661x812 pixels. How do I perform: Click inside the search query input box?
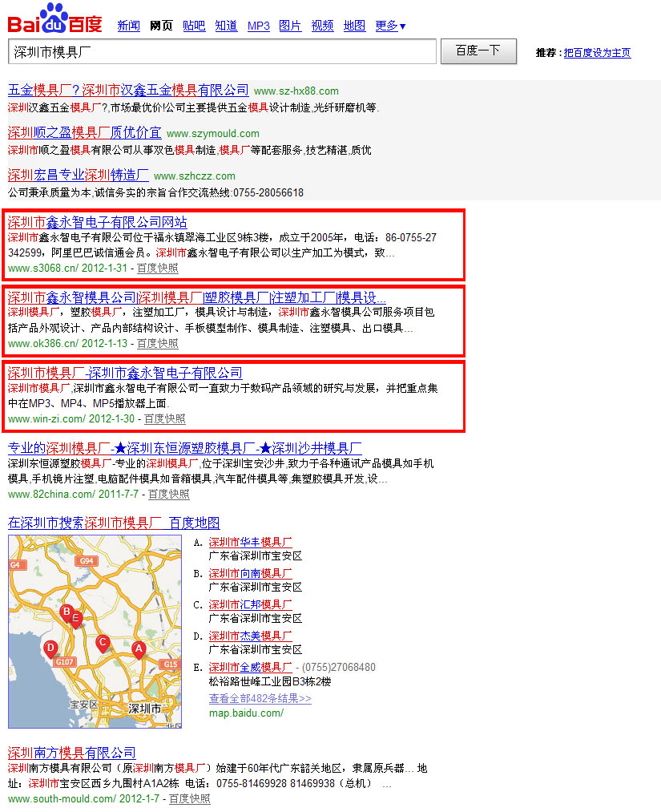point(216,51)
